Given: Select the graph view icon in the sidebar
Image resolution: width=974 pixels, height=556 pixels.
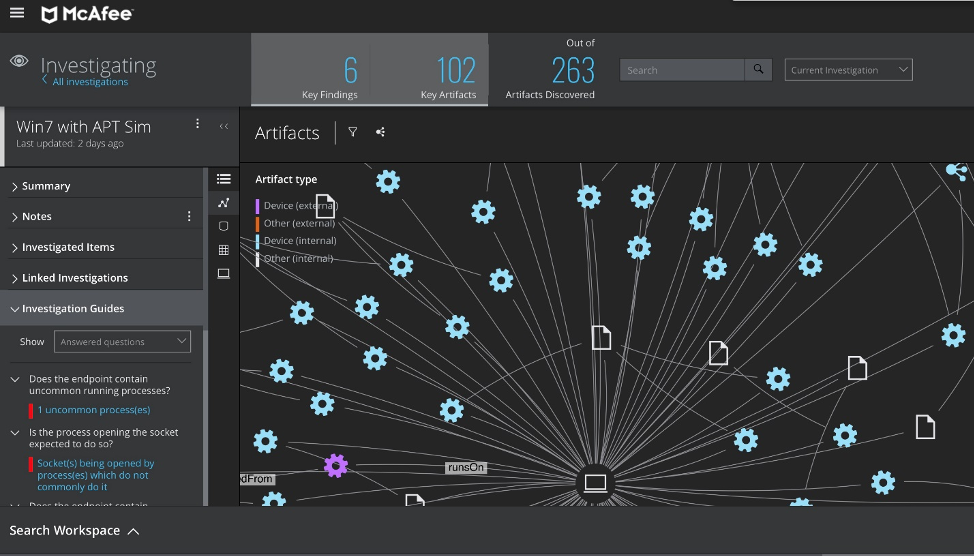Looking at the screenshot, I should pyautogui.click(x=223, y=203).
